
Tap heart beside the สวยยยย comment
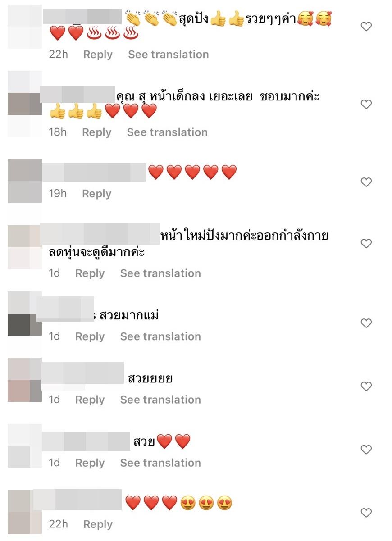(x=366, y=386)
